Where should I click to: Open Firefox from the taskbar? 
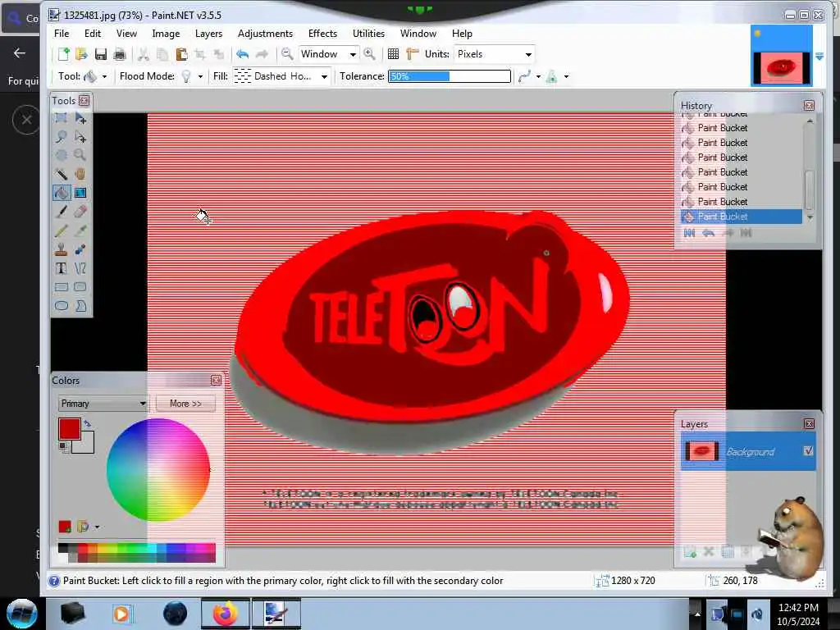226,614
